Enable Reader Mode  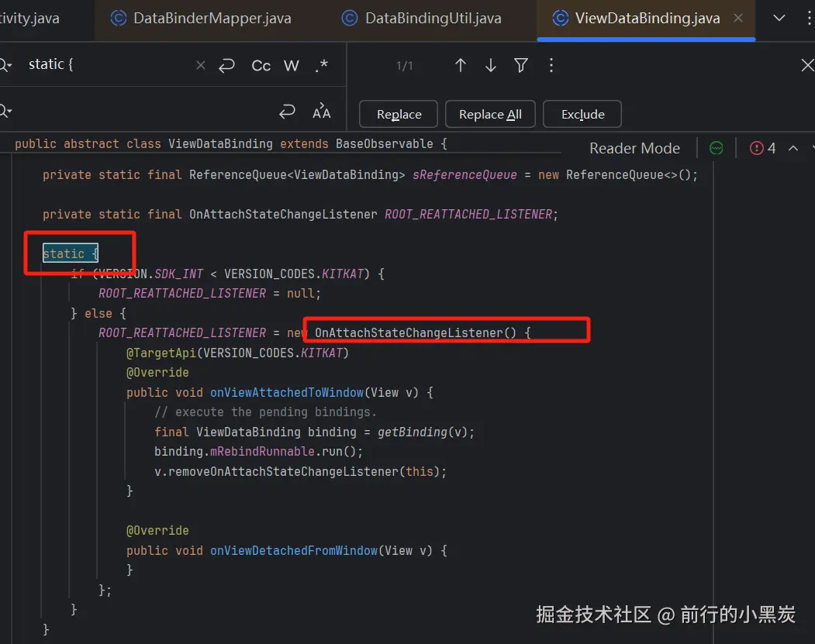pyautogui.click(x=634, y=149)
